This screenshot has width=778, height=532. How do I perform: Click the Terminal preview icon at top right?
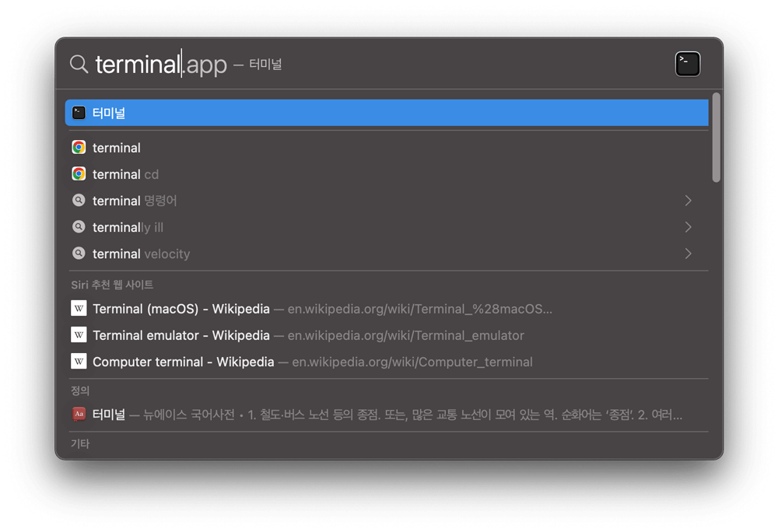click(x=688, y=64)
